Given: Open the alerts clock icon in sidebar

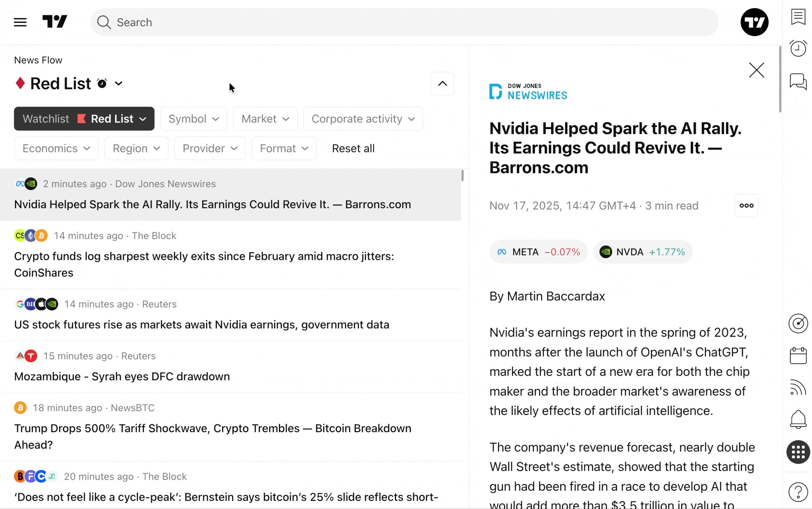Looking at the screenshot, I should (798, 48).
